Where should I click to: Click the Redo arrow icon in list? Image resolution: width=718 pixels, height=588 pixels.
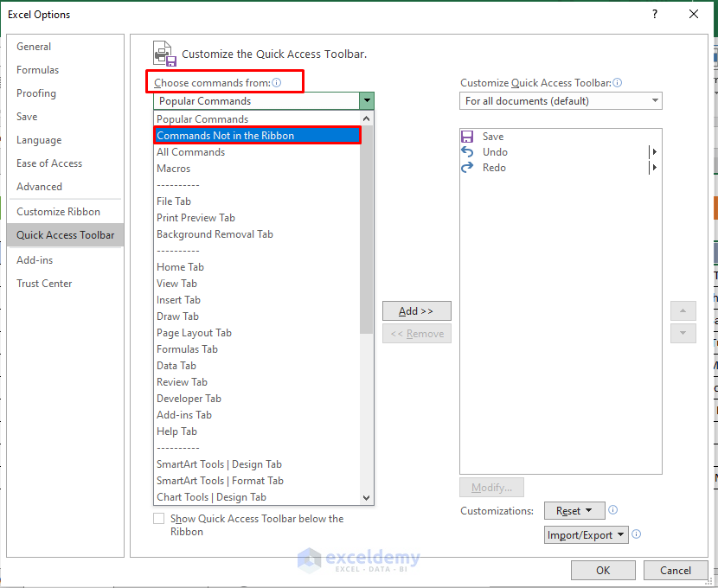pyautogui.click(x=467, y=168)
